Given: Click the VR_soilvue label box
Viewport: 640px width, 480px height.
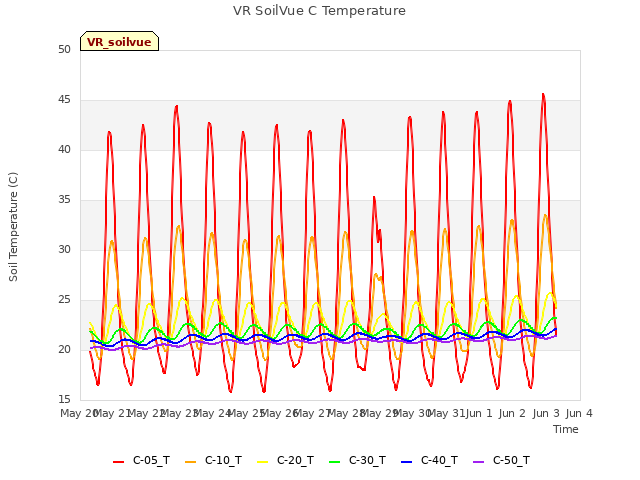Looking at the screenshot, I should [119, 41].
